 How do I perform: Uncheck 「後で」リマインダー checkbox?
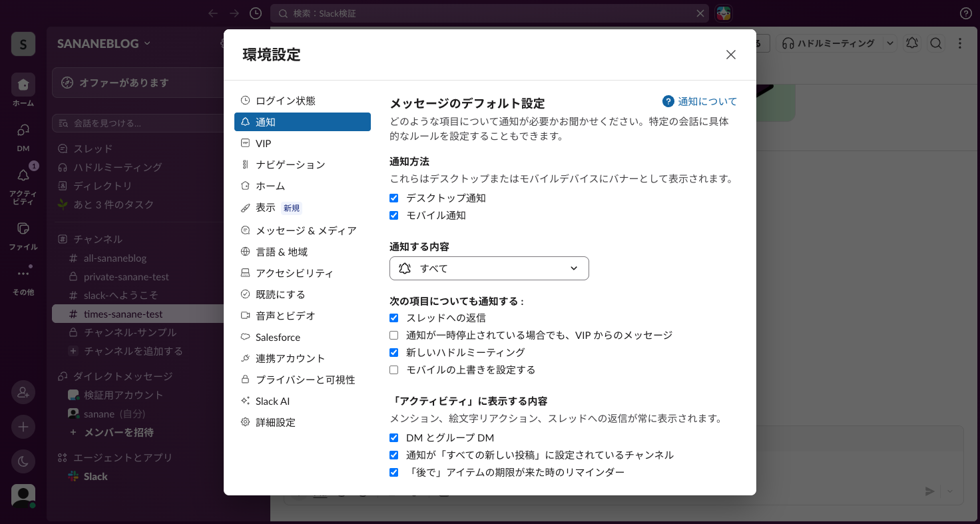click(x=393, y=473)
